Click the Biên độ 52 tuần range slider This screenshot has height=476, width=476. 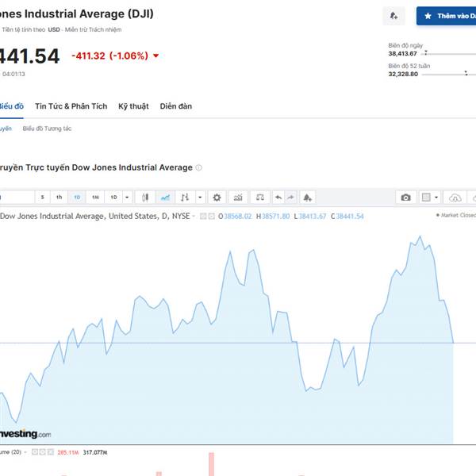(x=449, y=74)
